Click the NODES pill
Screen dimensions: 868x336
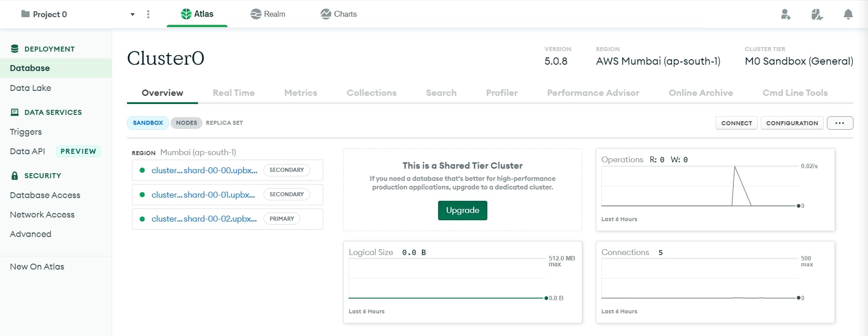point(186,123)
